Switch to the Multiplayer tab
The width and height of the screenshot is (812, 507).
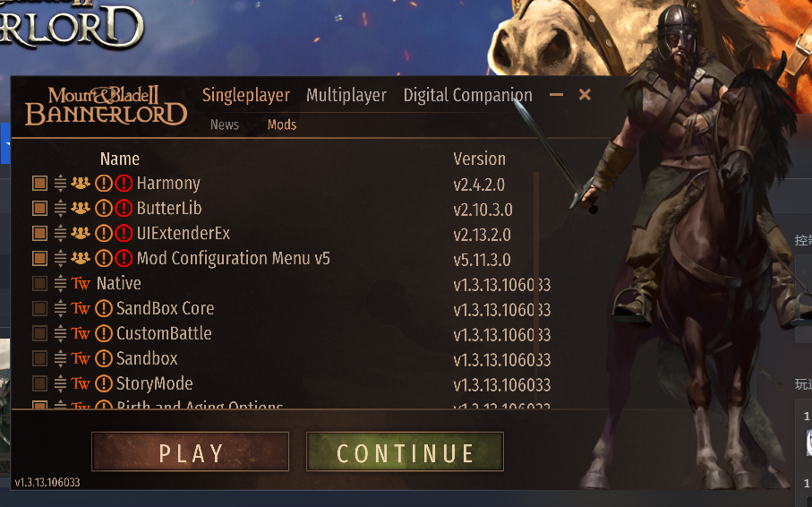tap(346, 95)
